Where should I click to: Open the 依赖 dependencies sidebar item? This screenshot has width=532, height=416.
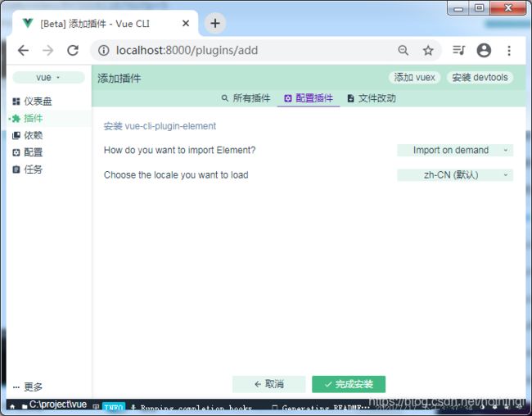click(28, 135)
